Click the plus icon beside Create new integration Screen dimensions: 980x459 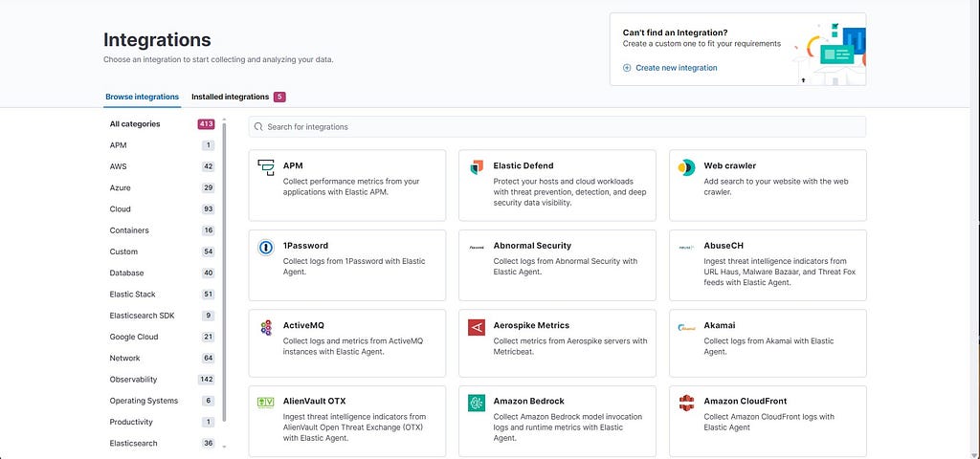point(627,68)
